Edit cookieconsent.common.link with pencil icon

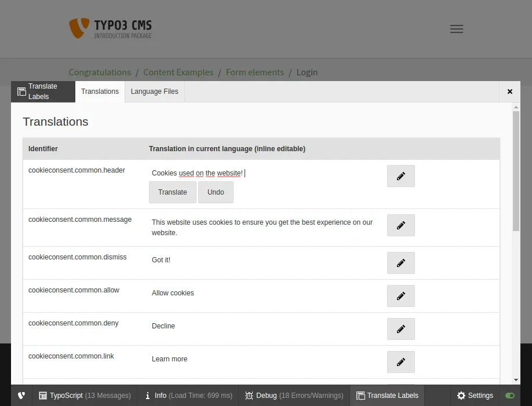coord(400,362)
